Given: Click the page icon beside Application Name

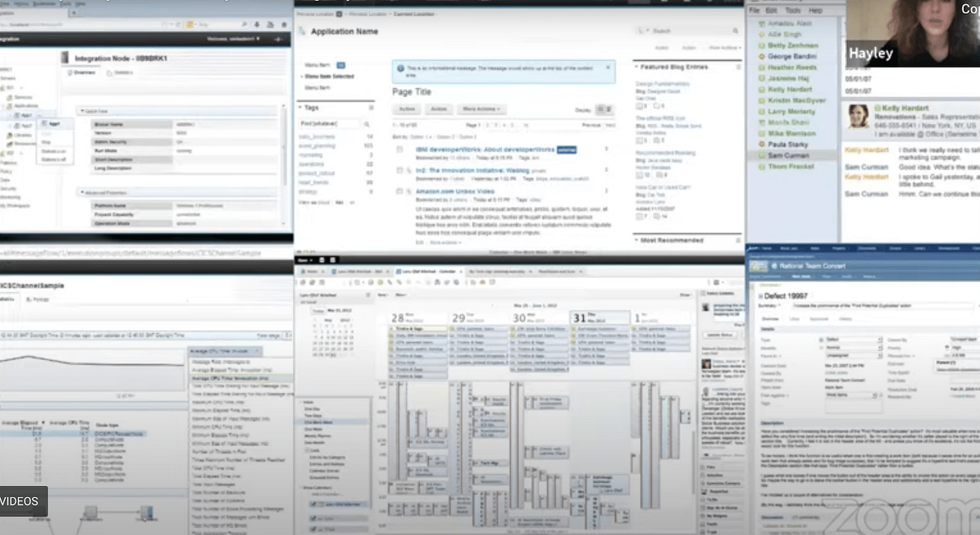Looking at the screenshot, I should (x=302, y=32).
